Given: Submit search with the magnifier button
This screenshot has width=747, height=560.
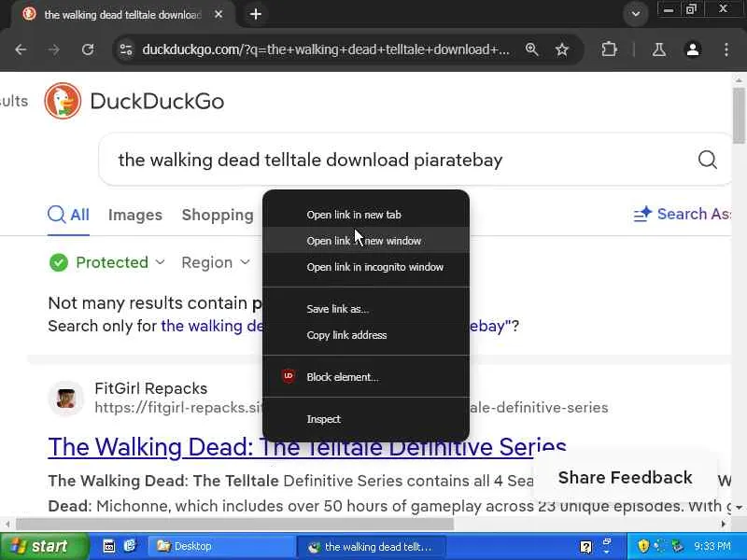Looking at the screenshot, I should pos(708,160).
